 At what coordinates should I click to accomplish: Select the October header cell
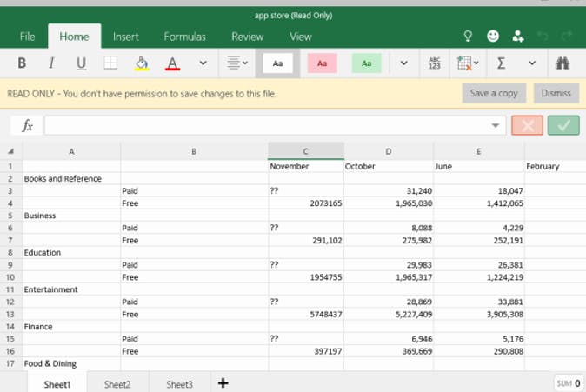[389, 166]
